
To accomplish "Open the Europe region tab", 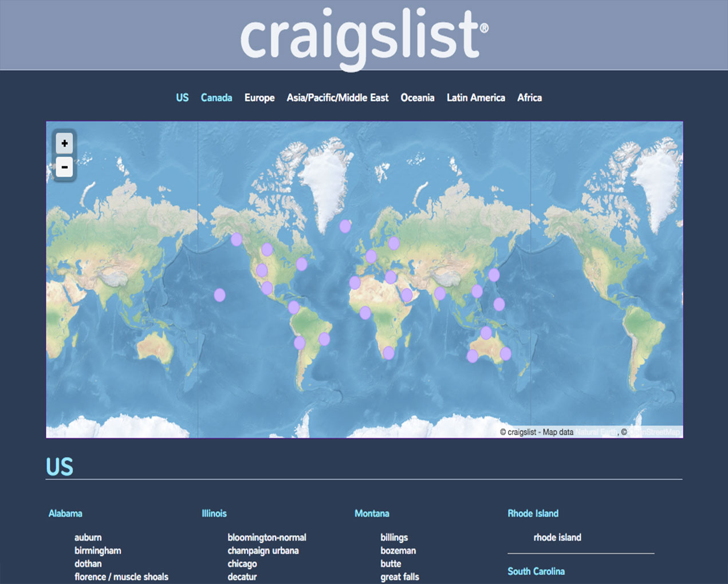I will pos(259,97).
